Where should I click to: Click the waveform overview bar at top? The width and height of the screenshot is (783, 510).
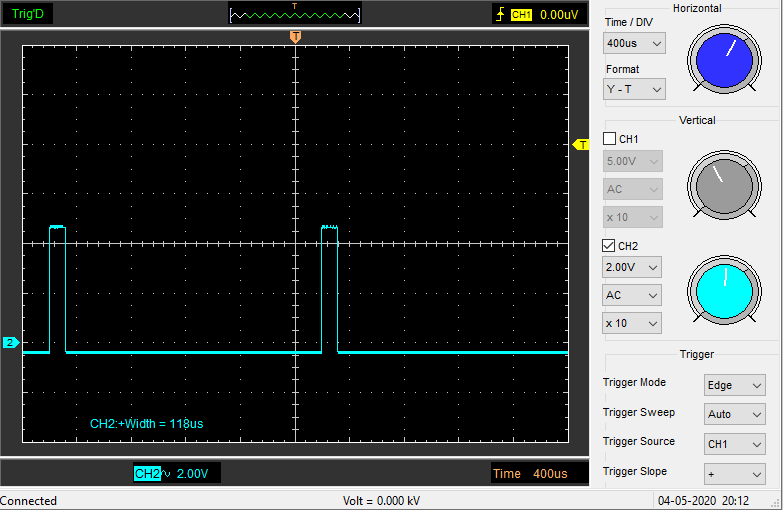pyautogui.click(x=294, y=15)
